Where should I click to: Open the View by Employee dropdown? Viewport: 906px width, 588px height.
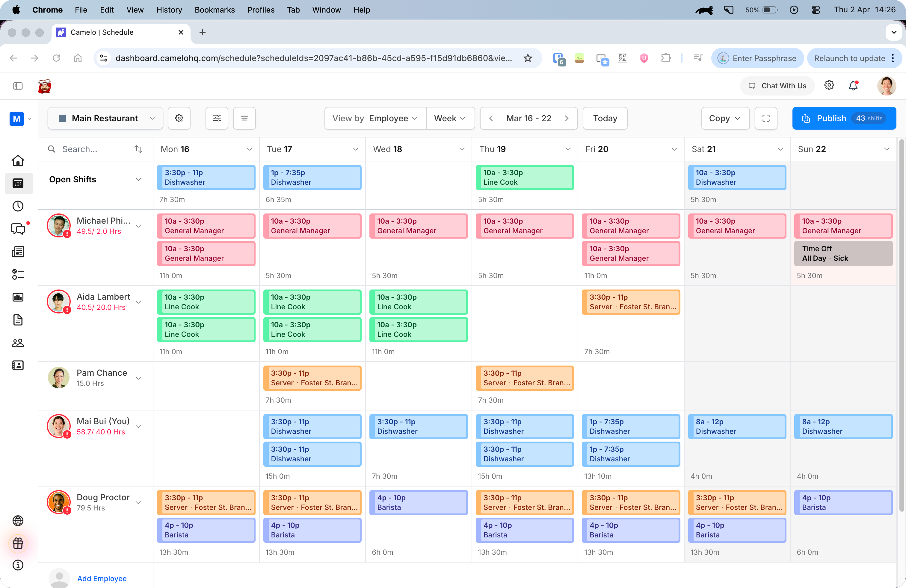click(x=375, y=118)
